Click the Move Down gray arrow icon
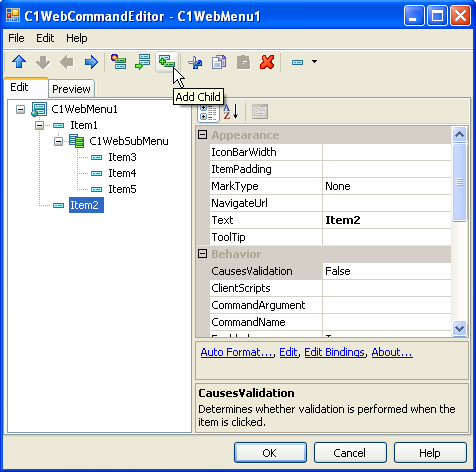This screenshot has width=476, height=472. click(43, 62)
